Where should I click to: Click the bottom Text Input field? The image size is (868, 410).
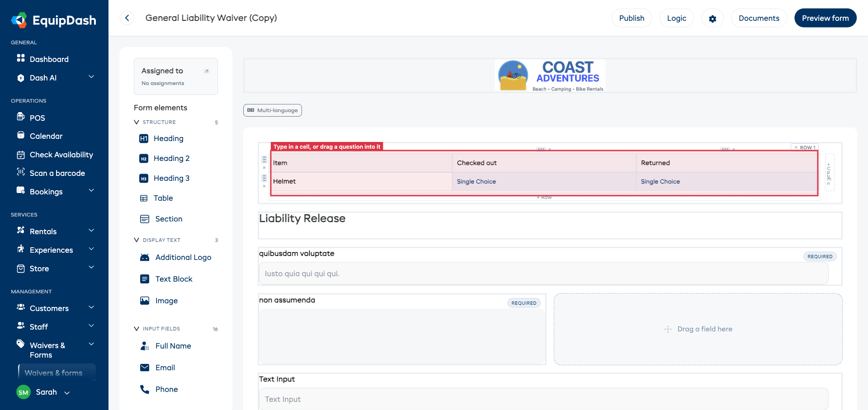pyautogui.click(x=543, y=399)
